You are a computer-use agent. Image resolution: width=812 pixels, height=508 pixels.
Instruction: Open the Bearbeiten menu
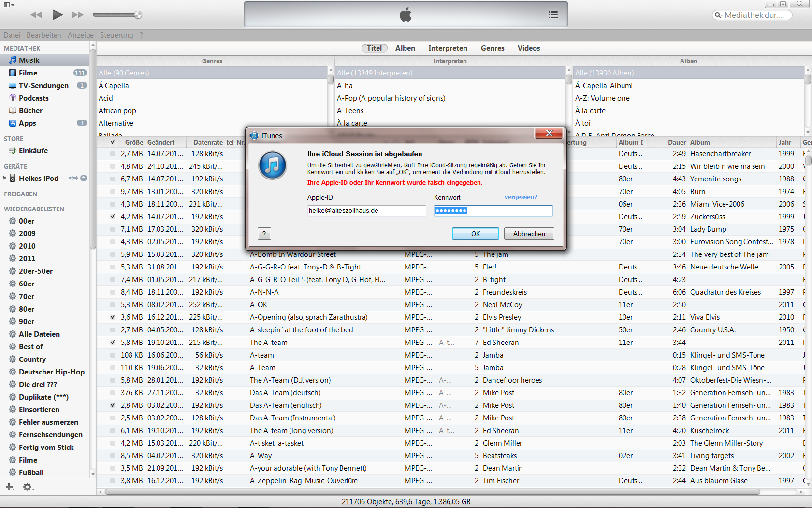(x=44, y=35)
